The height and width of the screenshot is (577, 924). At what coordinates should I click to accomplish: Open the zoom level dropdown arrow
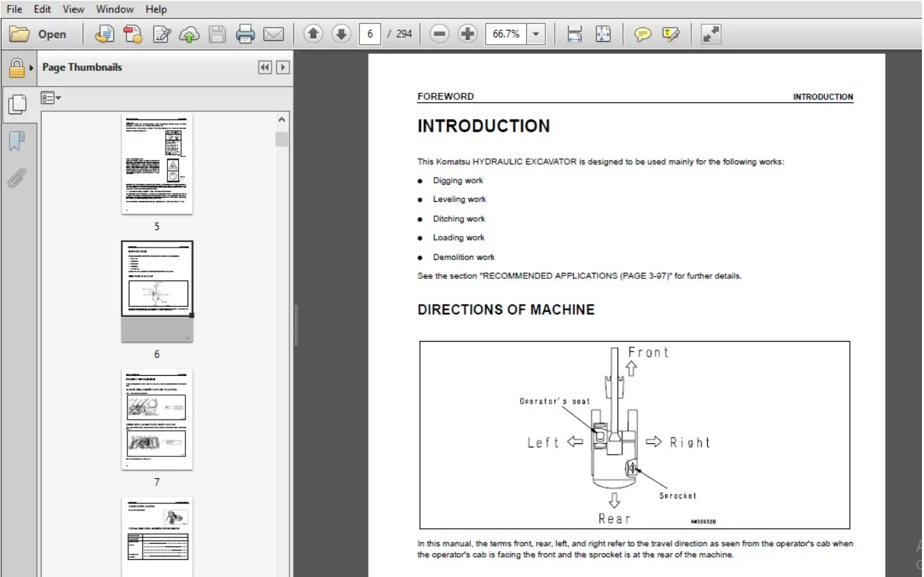536,33
